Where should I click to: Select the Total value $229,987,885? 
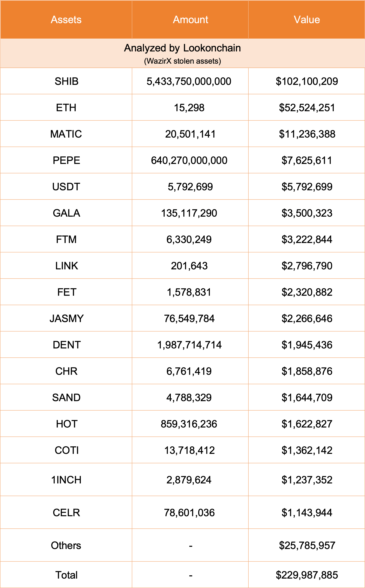tap(306, 575)
